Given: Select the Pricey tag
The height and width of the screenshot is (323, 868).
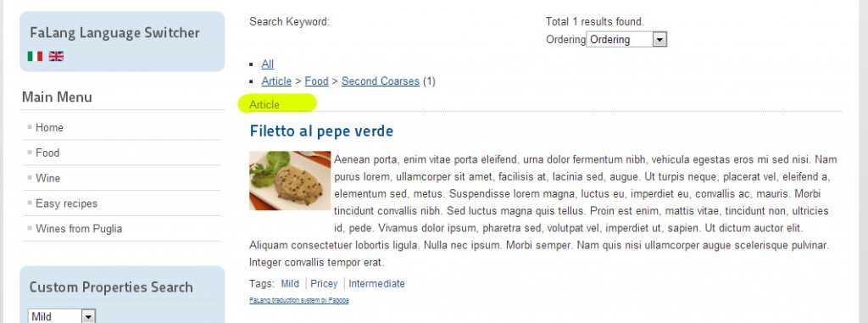Looking at the screenshot, I should pos(324,284).
